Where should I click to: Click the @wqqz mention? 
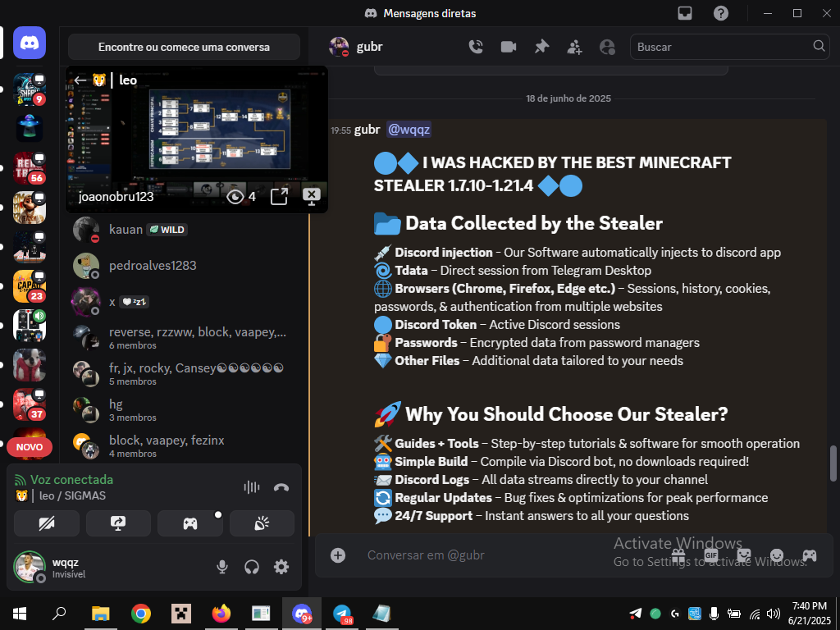tap(409, 130)
